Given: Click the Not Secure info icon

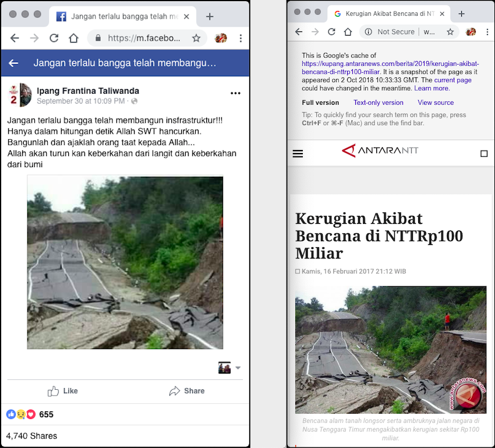Looking at the screenshot, I should 368,32.
